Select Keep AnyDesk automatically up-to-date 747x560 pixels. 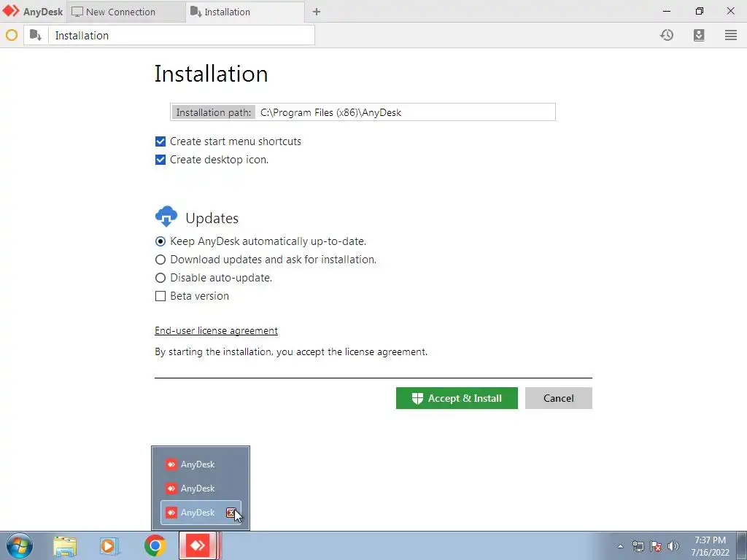tap(160, 241)
